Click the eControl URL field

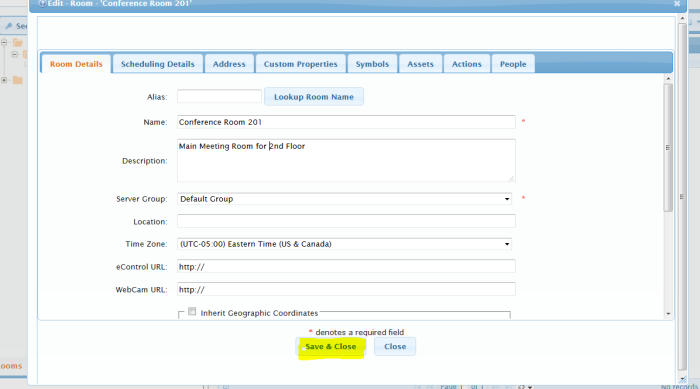(x=346, y=267)
